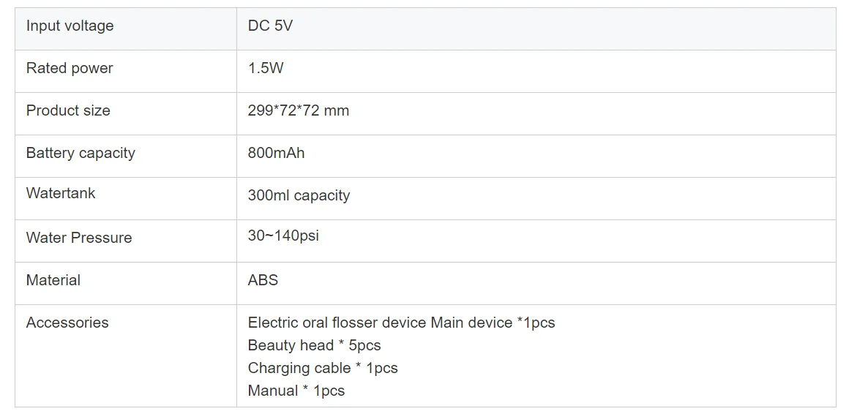Select the '1.5W' rated power value

pyautogui.click(x=266, y=69)
